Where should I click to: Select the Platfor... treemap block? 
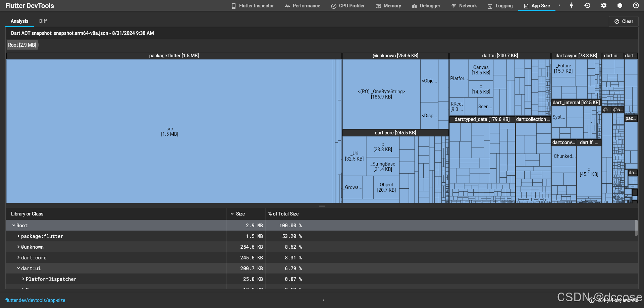459,78
